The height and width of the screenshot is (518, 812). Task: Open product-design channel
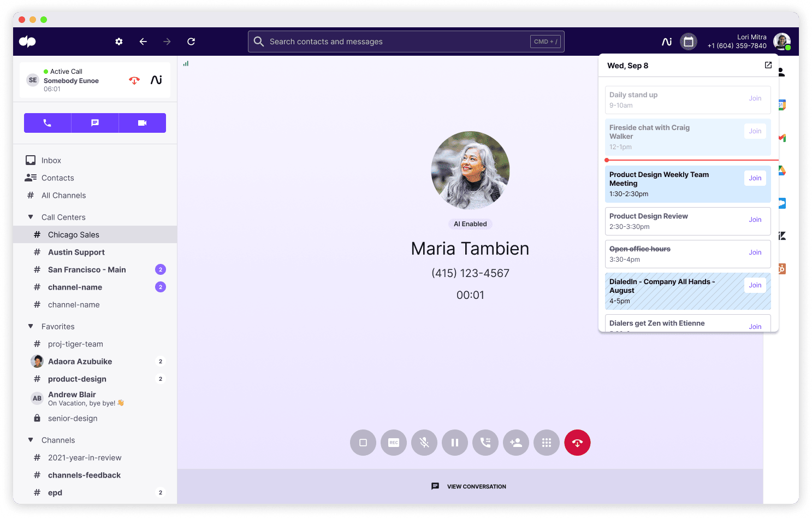pos(95,379)
